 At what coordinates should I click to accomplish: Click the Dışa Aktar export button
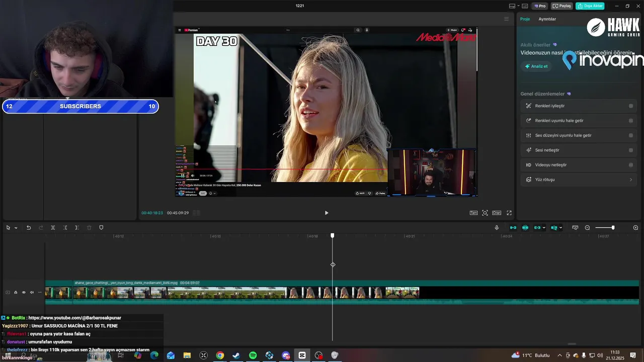(590, 6)
